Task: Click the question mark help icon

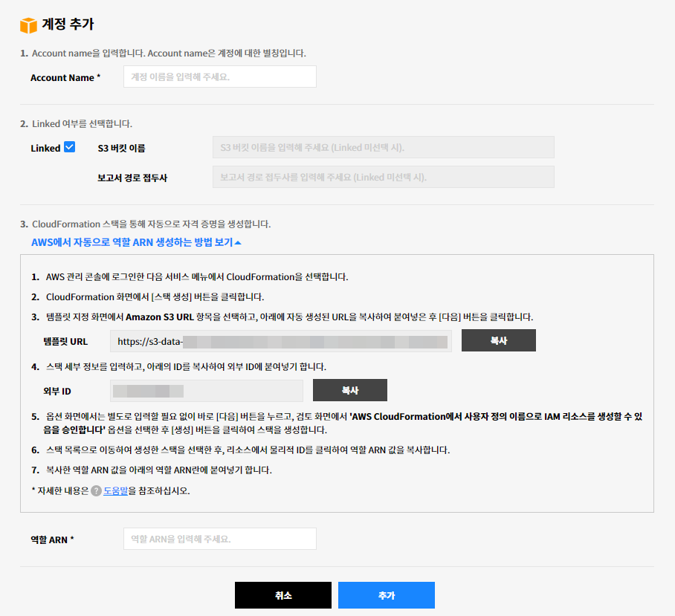Action: 96,490
